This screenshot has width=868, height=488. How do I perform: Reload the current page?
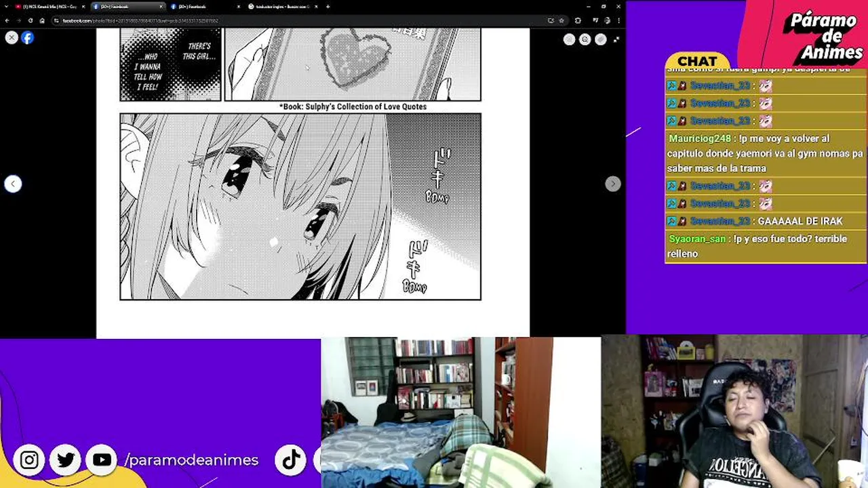31,20
